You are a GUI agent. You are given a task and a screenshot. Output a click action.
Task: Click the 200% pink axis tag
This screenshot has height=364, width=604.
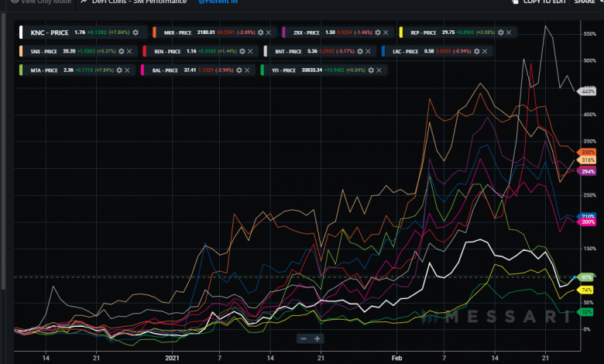pyautogui.click(x=587, y=221)
